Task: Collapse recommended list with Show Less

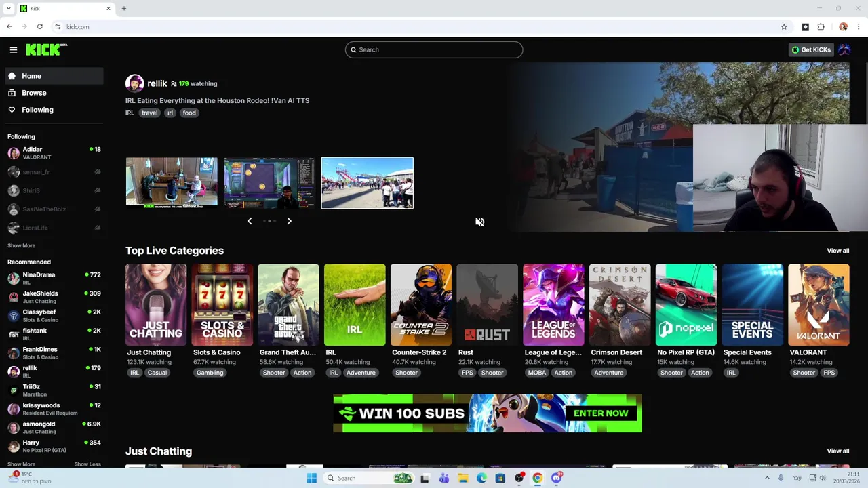Action: click(x=87, y=464)
